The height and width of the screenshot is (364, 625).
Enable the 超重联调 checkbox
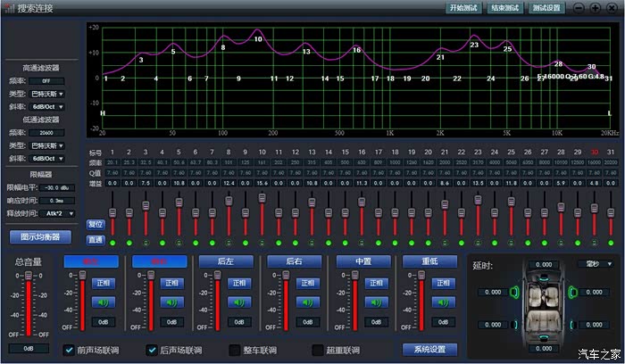point(317,350)
